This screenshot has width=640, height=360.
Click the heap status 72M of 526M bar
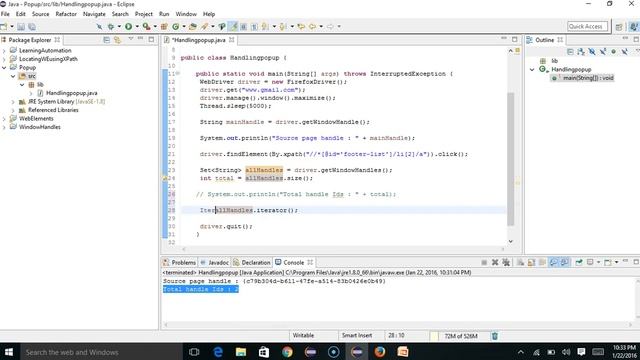tap(459, 336)
